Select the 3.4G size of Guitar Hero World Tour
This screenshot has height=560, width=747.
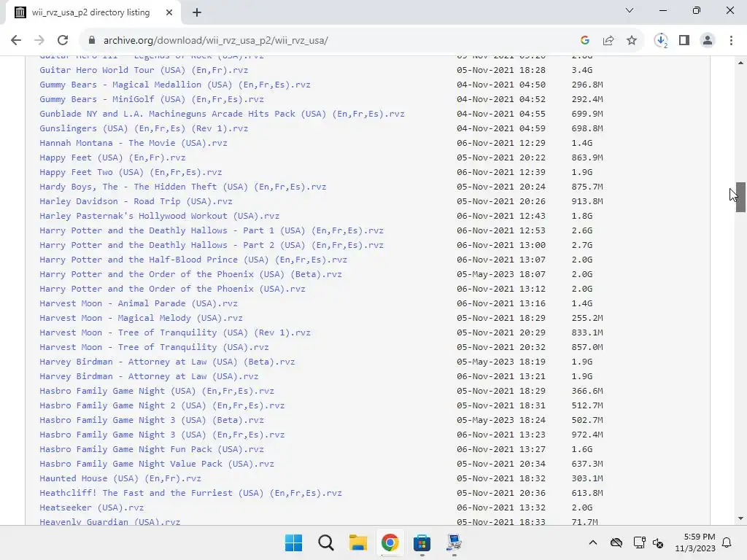(x=582, y=70)
